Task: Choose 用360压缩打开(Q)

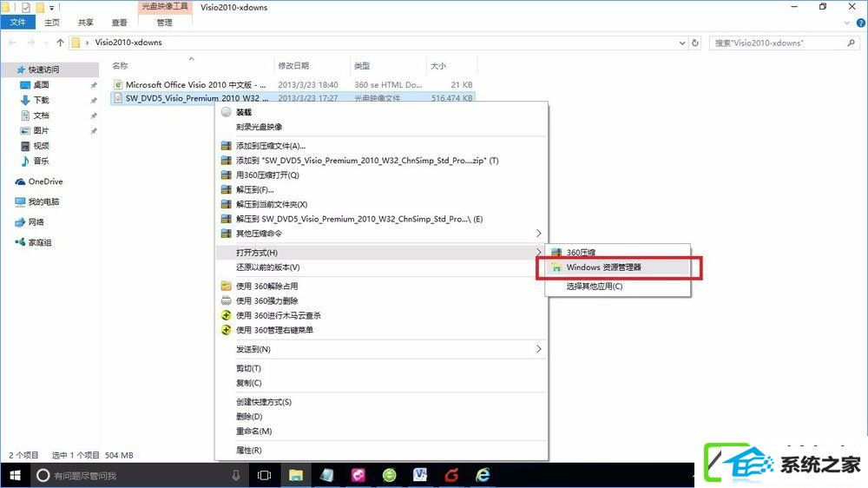Action: (x=267, y=175)
